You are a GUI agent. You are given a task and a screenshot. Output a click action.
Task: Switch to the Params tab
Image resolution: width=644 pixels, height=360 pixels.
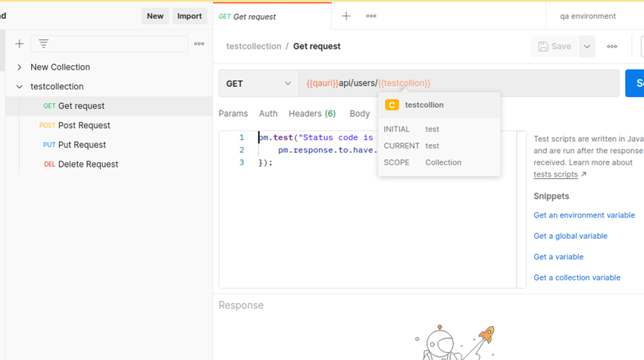point(233,114)
